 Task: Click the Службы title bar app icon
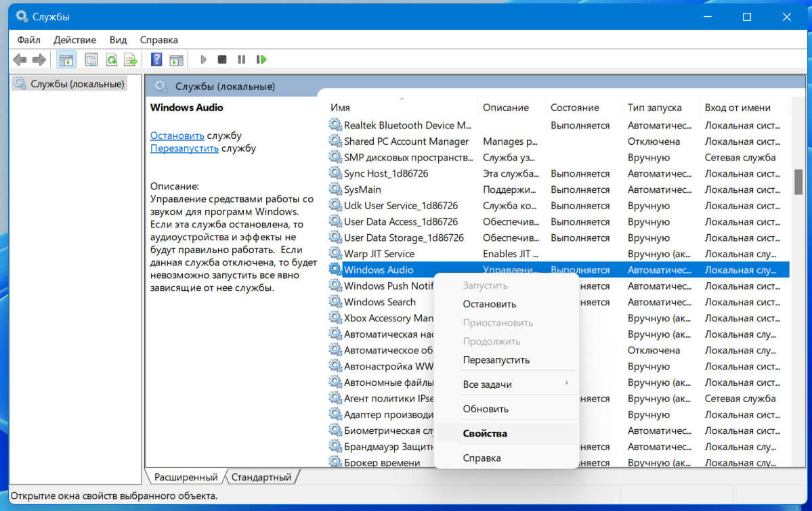pyautogui.click(x=21, y=16)
